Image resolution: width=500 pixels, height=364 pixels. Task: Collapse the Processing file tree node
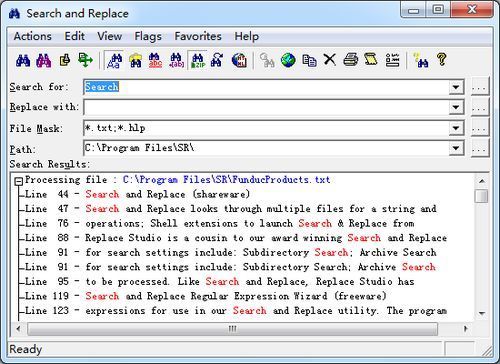point(19,181)
